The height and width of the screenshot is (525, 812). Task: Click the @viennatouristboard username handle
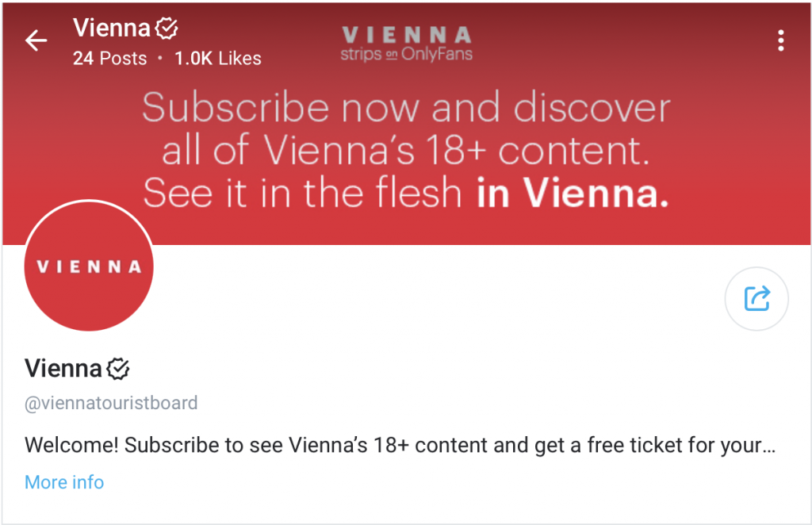coord(111,403)
